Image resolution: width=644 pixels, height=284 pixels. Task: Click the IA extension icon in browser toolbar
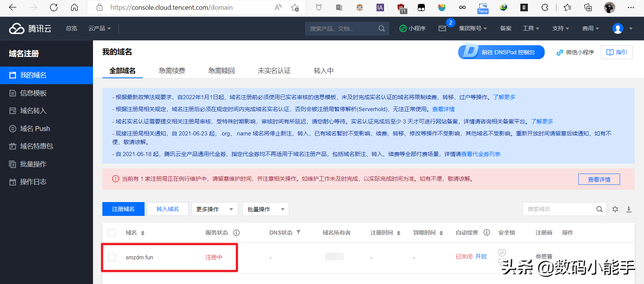pos(380,7)
